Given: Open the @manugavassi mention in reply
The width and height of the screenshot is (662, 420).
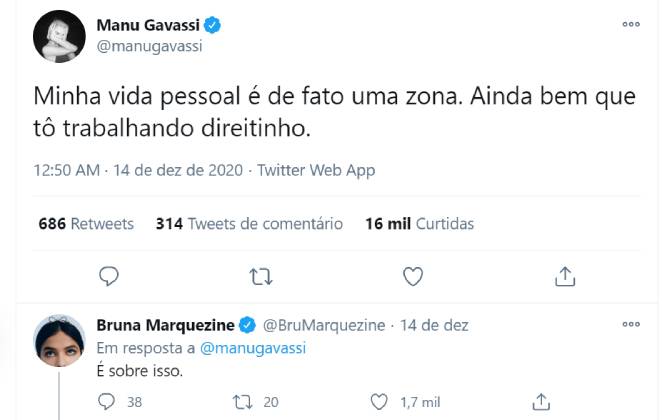Looking at the screenshot, I should (x=253, y=347).
